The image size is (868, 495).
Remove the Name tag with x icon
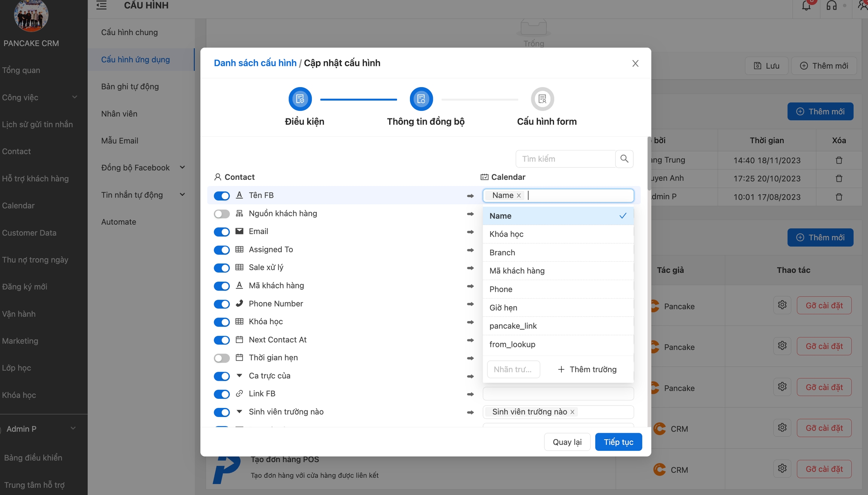click(519, 195)
